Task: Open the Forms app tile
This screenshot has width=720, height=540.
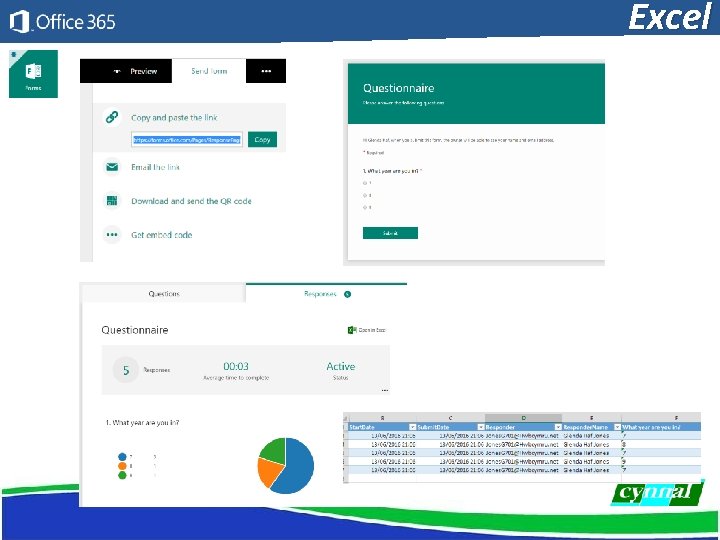Action: (x=33, y=74)
